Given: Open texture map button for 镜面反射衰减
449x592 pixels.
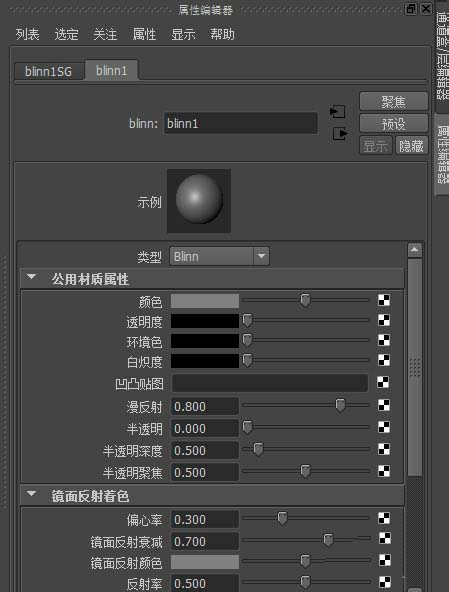Looking at the screenshot, I should [385, 538].
